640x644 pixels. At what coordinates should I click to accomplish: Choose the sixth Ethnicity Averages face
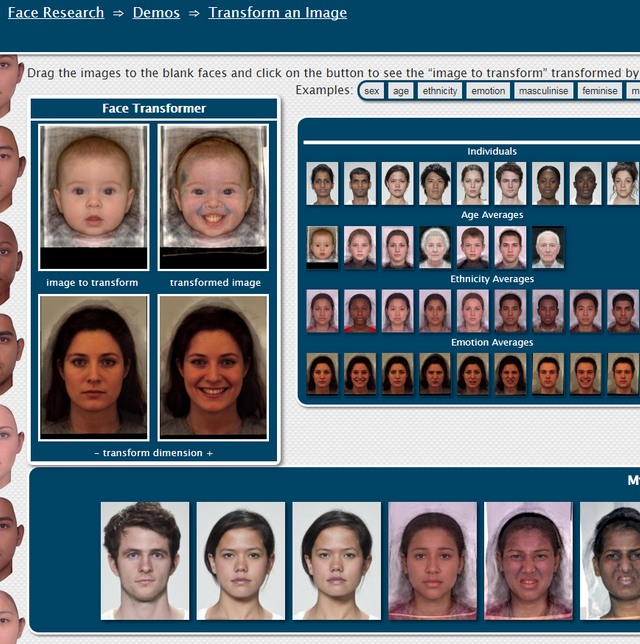[510, 311]
